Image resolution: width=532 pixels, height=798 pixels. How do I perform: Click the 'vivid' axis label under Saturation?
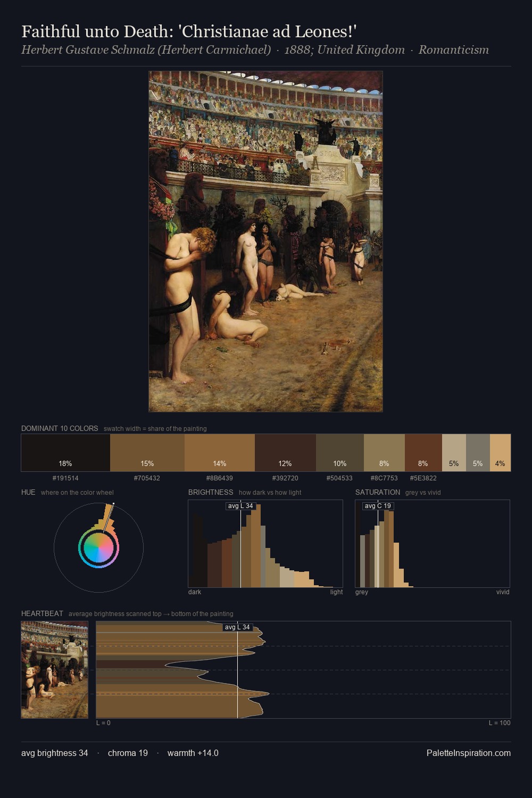503,592
